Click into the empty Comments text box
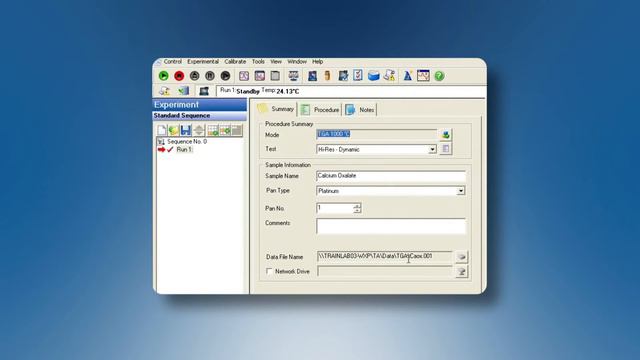This screenshot has width=640, height=360. (x=391, y=226)
